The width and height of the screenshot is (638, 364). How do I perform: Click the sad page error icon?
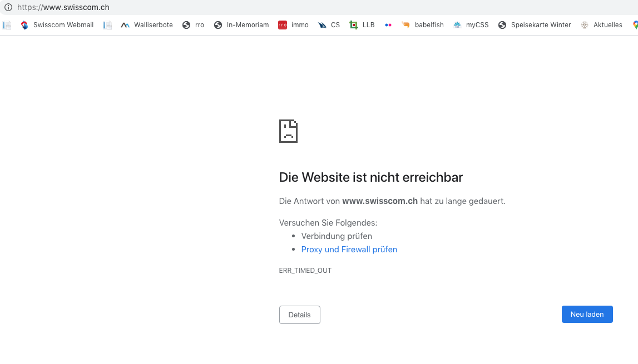click(288, 131)
